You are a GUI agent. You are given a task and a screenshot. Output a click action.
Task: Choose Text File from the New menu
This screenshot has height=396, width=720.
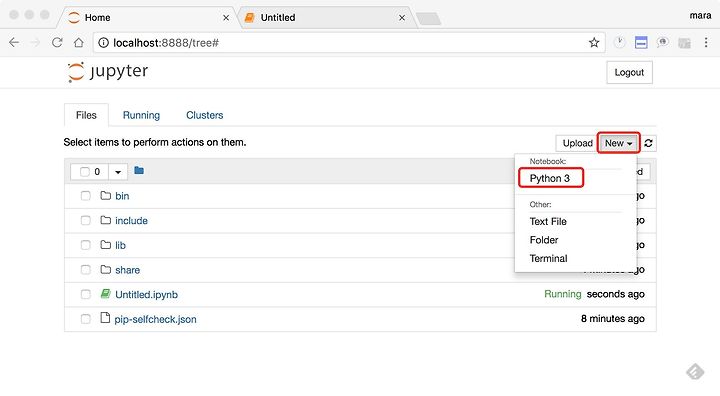(x=548, y=221)
